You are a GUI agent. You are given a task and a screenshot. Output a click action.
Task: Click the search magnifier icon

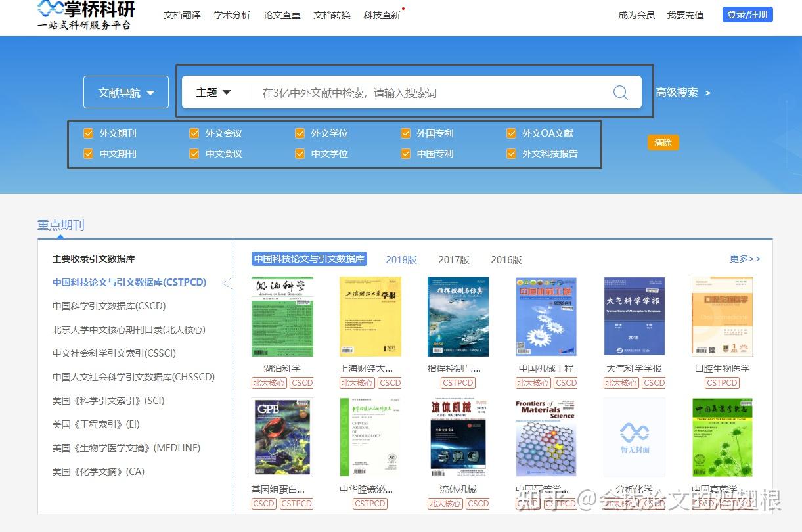[620, 92]
